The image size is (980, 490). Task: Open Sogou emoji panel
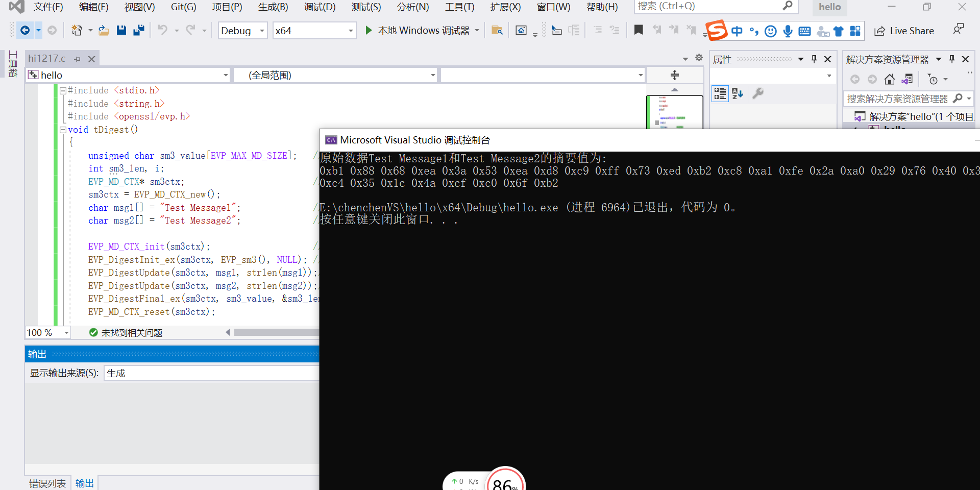(x=771, y=31)
